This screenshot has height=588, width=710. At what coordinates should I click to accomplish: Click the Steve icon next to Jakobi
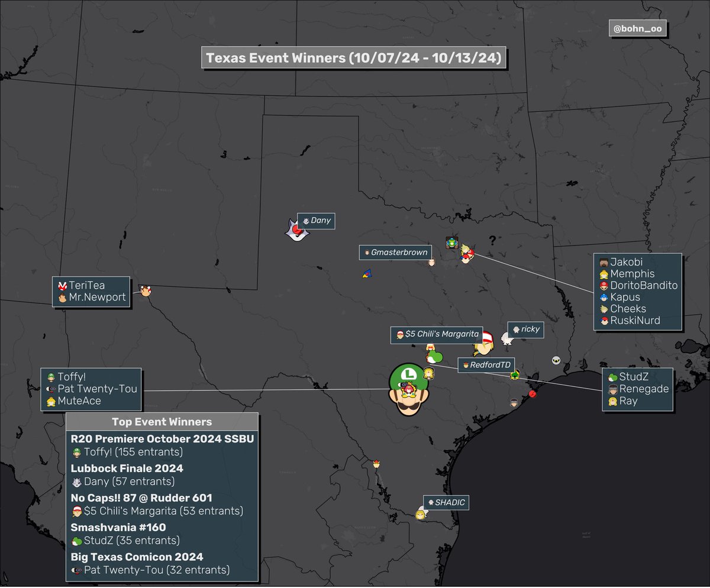(x=603, y=262)
